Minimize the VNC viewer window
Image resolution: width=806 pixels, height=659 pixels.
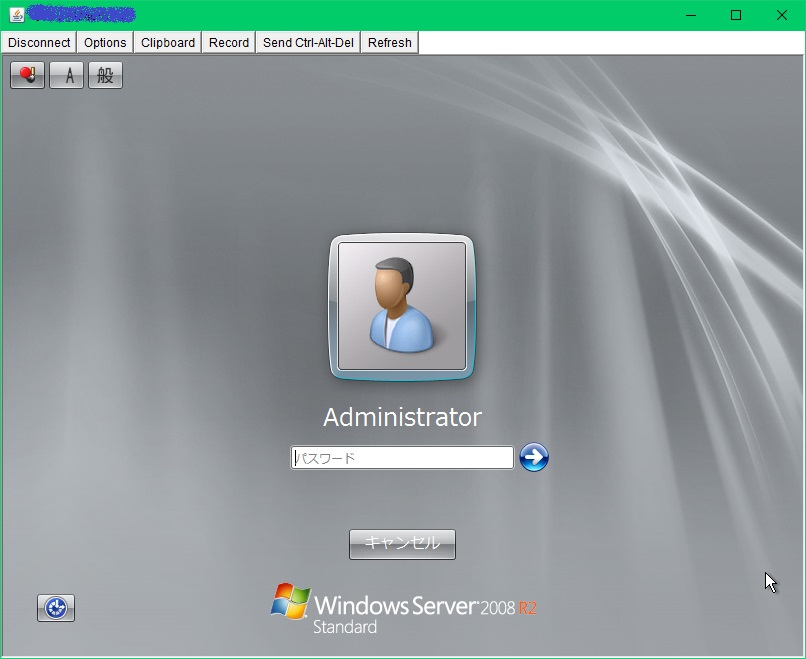tap(691, 15)
